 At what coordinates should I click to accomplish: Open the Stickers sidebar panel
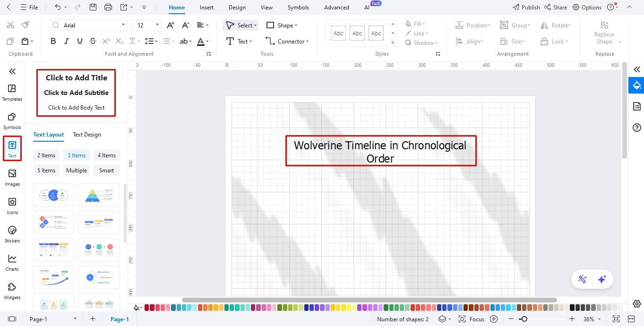pyautogui.click(x=12, y=234)
